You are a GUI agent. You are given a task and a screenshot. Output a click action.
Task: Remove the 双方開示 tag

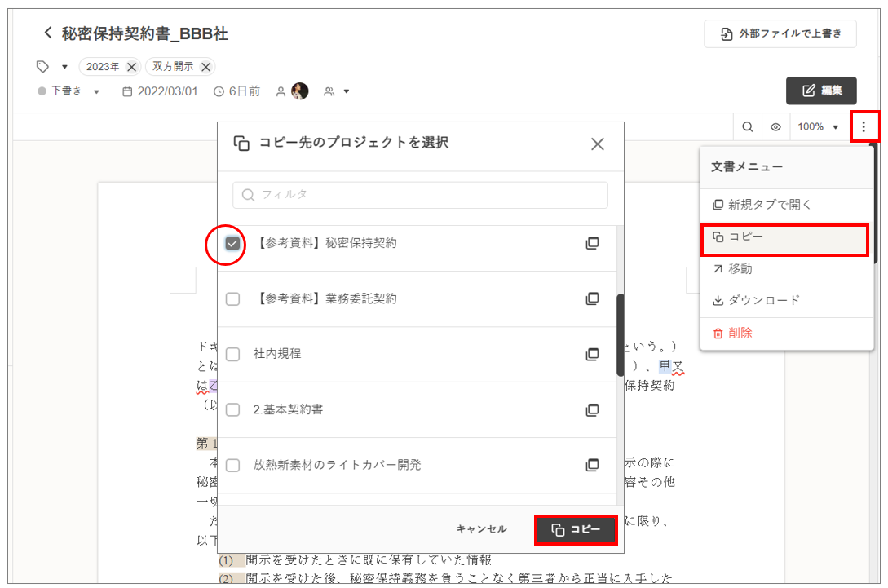(205, 67)
